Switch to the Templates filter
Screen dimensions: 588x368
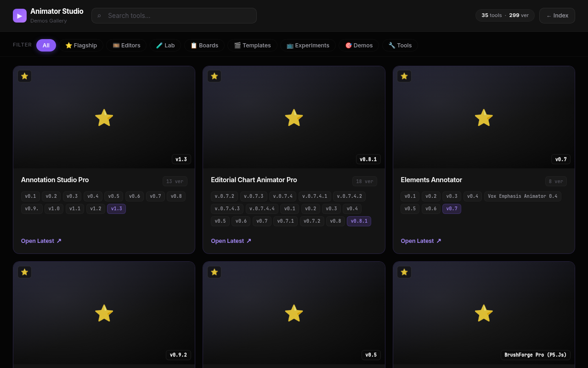[252, 45]
